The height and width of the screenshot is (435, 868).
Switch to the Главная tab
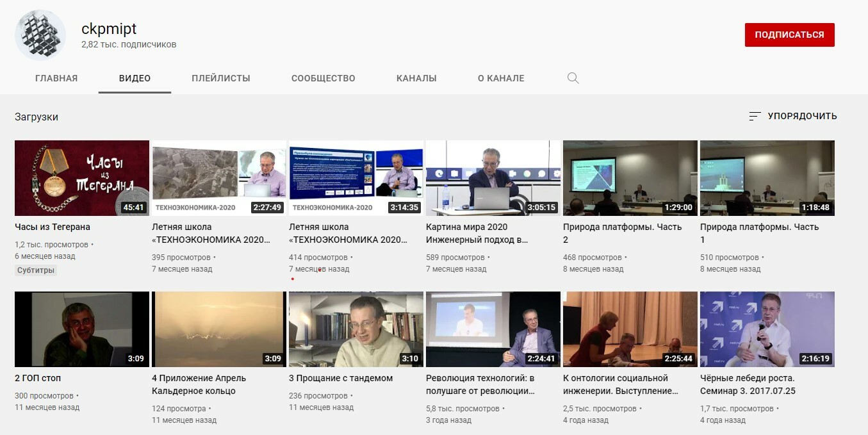(x=56, y=78)
